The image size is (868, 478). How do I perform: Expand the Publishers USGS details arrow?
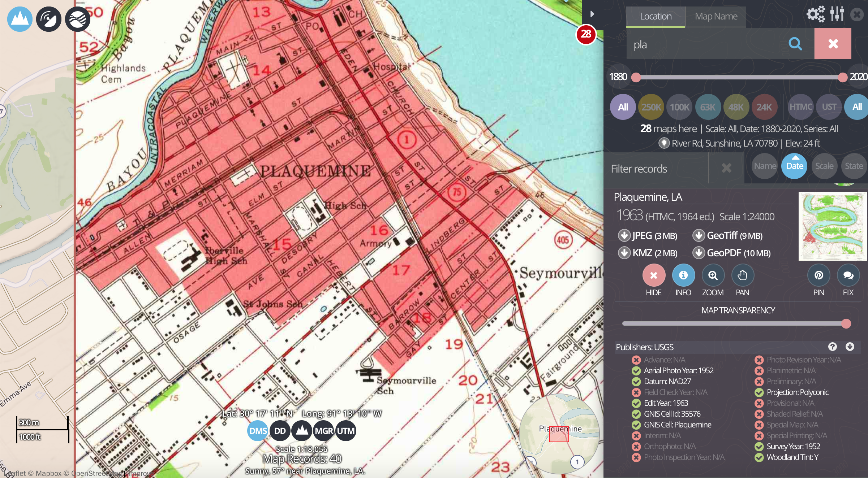pos(850,347)
